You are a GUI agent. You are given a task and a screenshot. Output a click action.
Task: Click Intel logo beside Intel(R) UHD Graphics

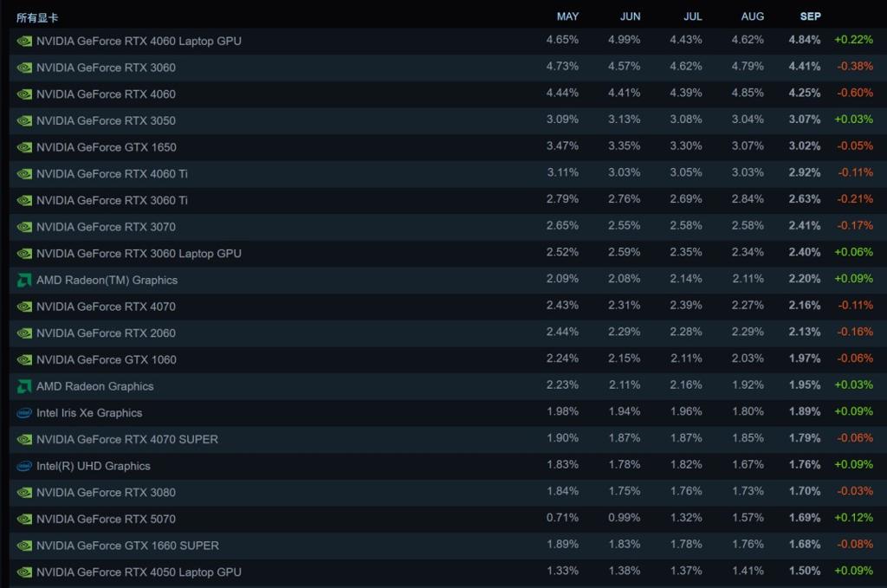click(x=24, y=466)
